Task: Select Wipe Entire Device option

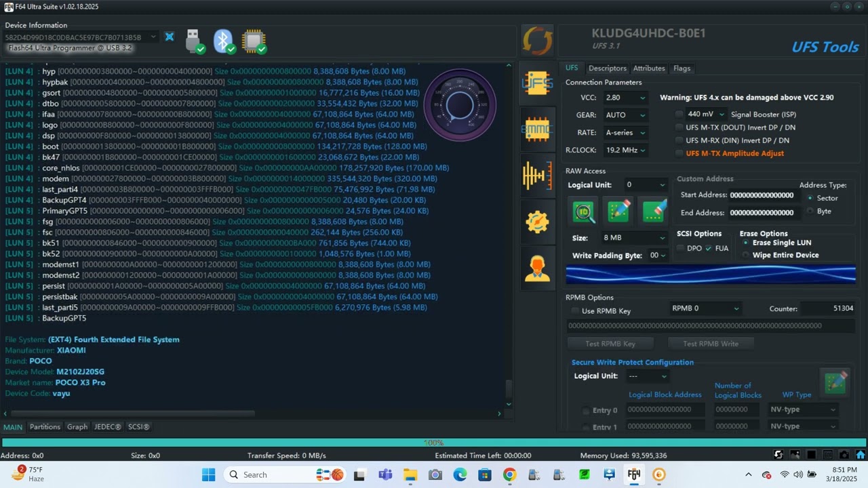Action: tap(746, 255)
